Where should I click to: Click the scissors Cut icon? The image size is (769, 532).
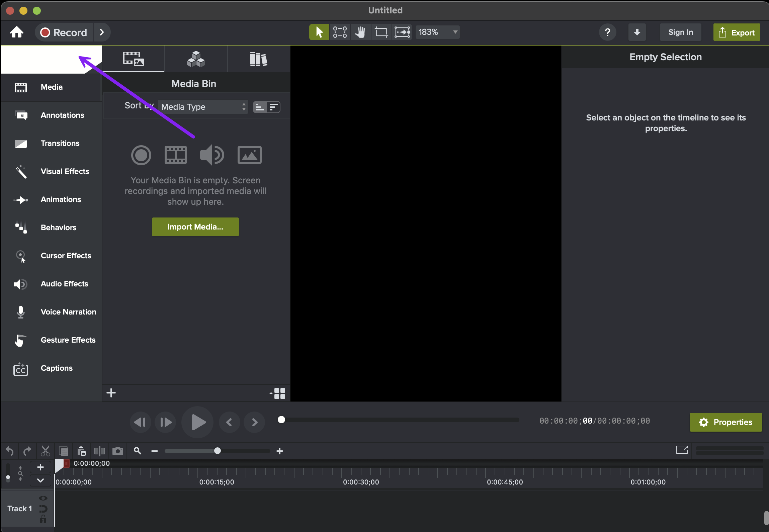click(45, 451)
